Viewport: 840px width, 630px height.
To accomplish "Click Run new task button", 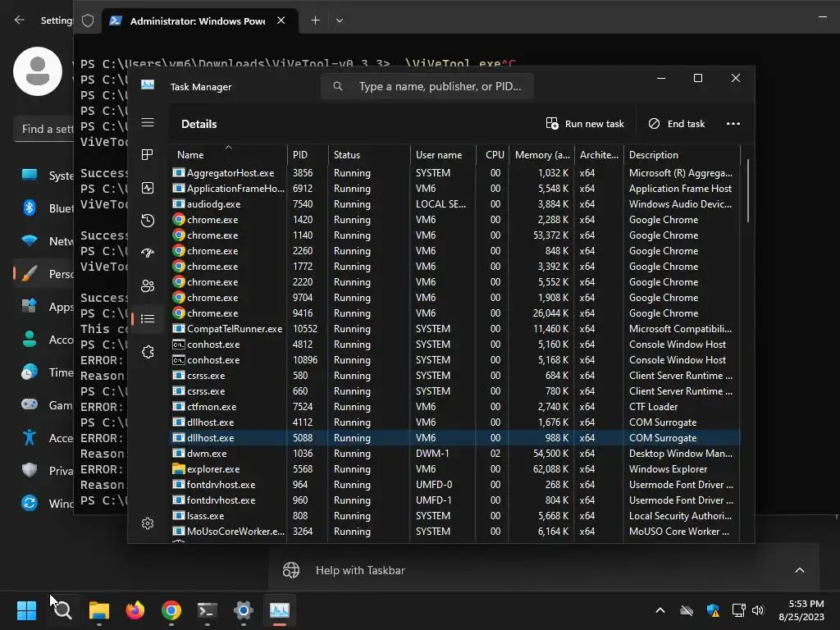I will point(585,124).
